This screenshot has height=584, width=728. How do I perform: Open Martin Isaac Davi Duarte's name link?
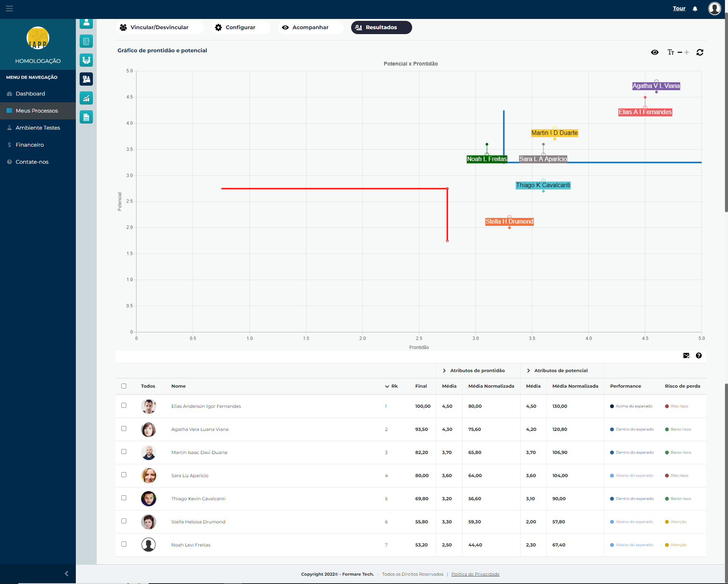click(x=199, y=452)
